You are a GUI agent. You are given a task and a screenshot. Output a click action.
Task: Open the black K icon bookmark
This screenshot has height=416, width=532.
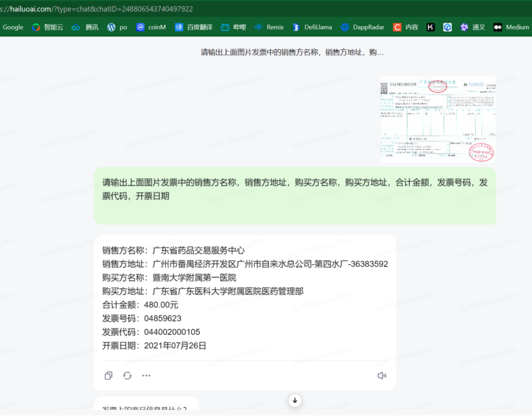point(431,27)
